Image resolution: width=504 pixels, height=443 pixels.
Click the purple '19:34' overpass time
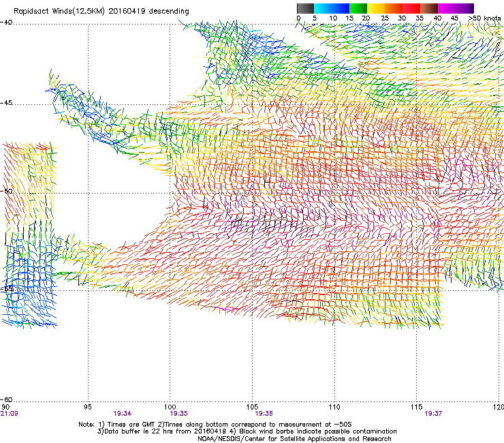[x=122, y=414]
